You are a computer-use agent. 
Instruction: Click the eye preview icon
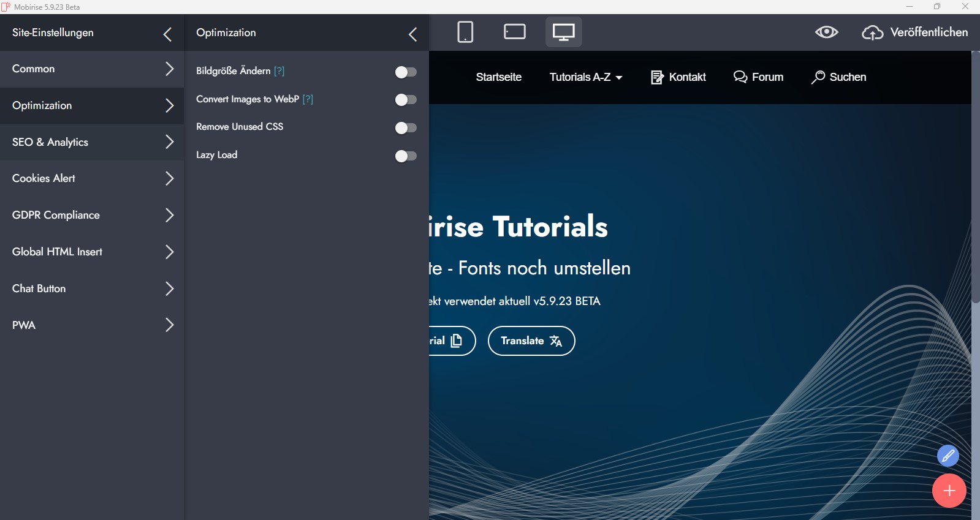[826, 32]
